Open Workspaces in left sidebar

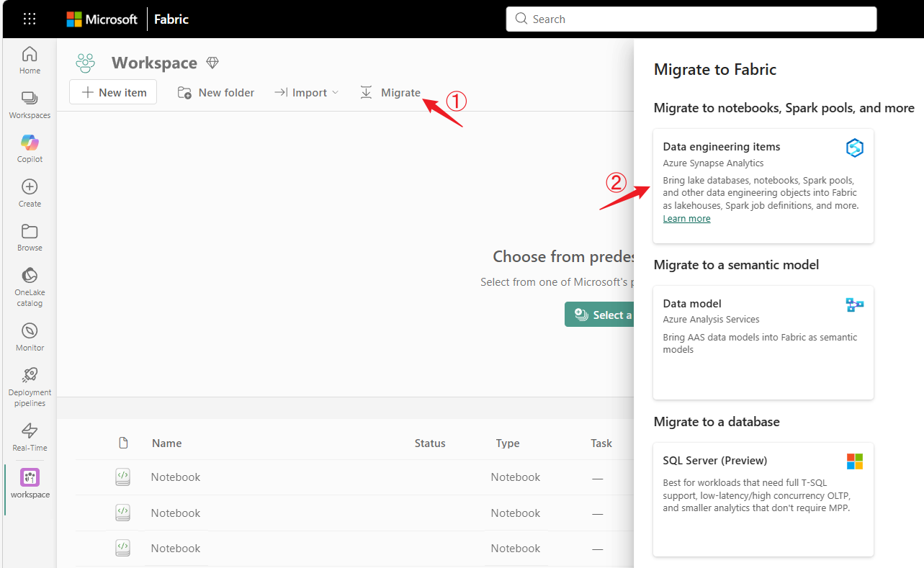tap(30, 105)
